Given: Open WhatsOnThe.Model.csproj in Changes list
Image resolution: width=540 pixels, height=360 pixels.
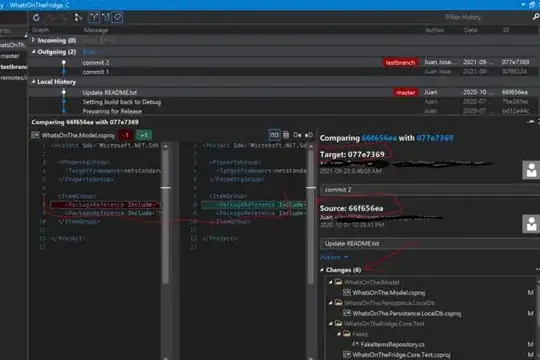Looking at the screenshot, I should pyautogui.click(x=388, y=292).
